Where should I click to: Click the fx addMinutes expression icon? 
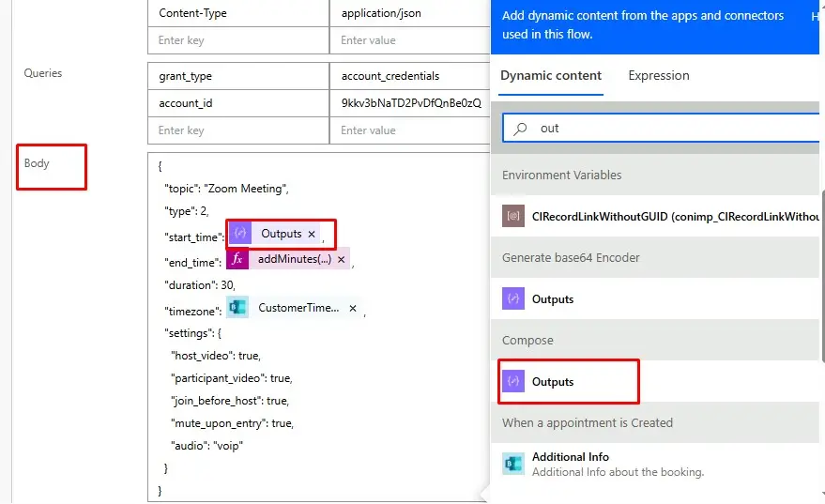pyautogui.click(x=237, y=259)
